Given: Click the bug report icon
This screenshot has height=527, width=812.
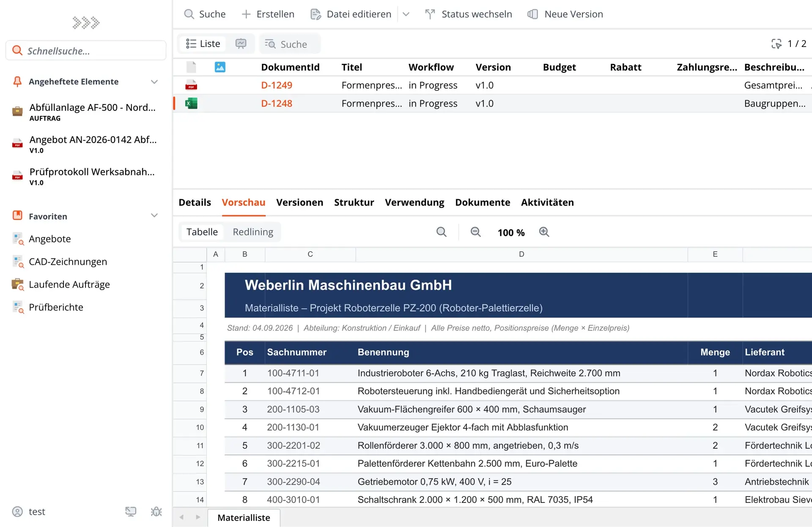Looking at the screenshot, I should click(x=156, y=511).
